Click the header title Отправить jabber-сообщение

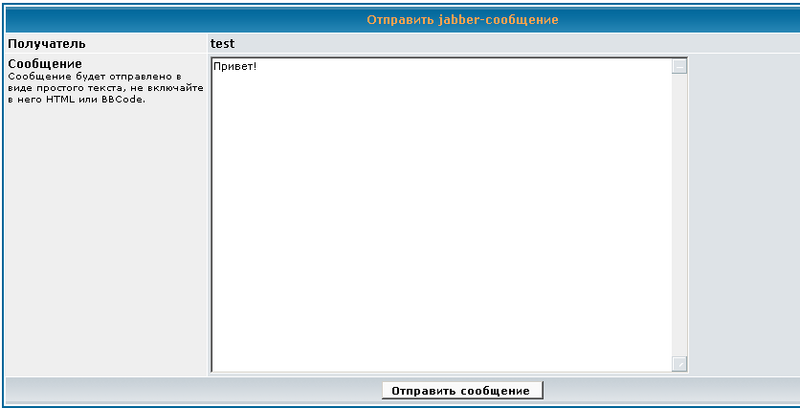pos(462,20)
